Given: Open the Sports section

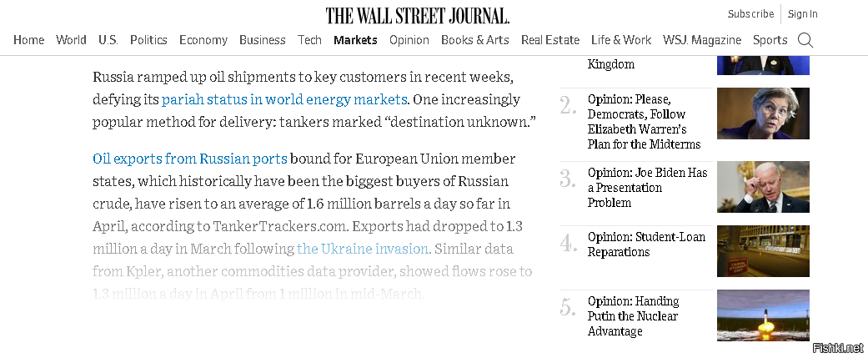Looking at the screenshot, I should tap(770, 40).
